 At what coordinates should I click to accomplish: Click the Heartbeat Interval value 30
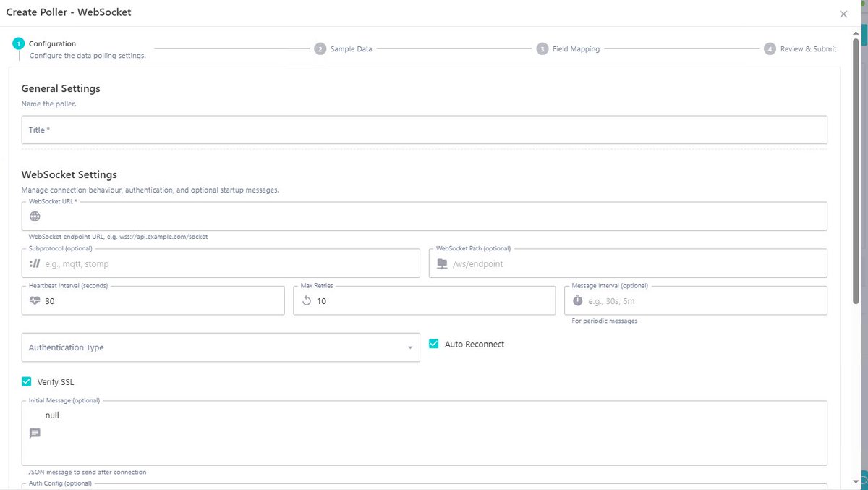click(x=50, y=301)
